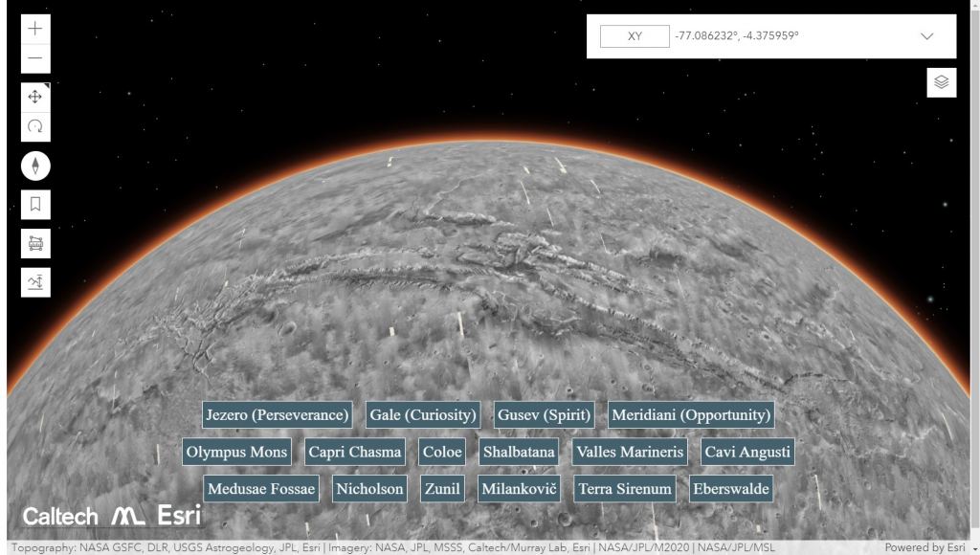Screen dimensions: 980x555
Task: Select the pan navigation tool
Action: 35,97
